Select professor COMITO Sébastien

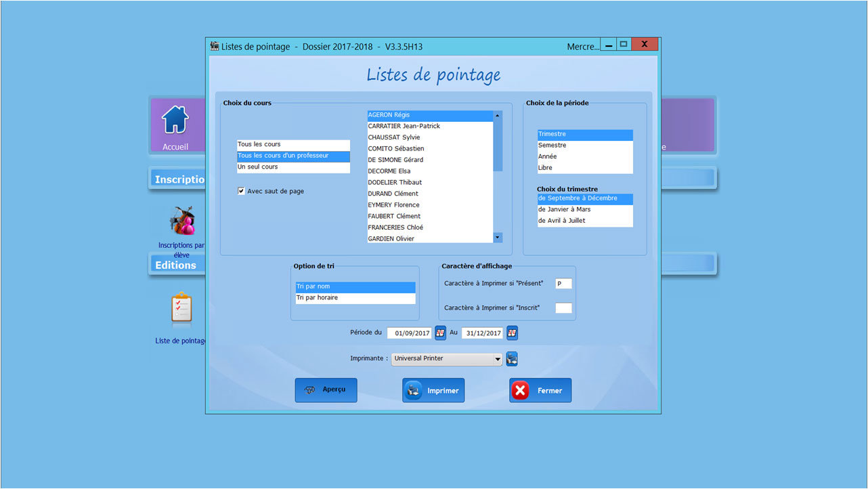click(430, 149)
